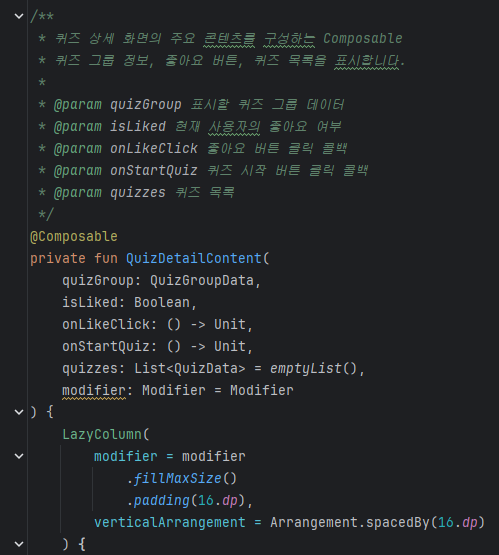Click the '*/' comment terminator

click(46, 214)
